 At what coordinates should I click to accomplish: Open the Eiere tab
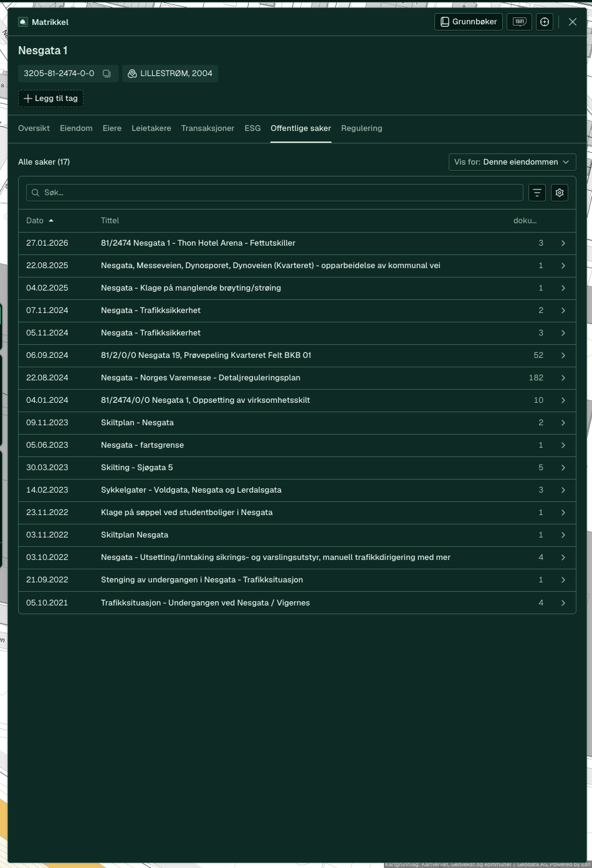pos(112,128)
